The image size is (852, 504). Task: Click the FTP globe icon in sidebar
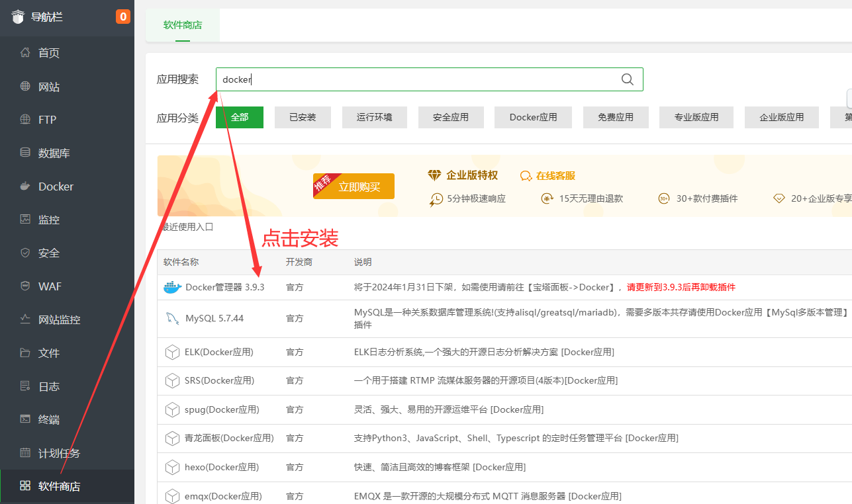[x=25, y=119]
